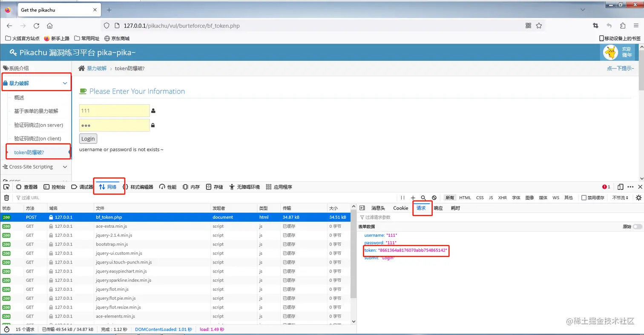The height and width of the screenshot is (335, 644).
Task: Open devtools more options ellipsis
Action: coord(631,187)
